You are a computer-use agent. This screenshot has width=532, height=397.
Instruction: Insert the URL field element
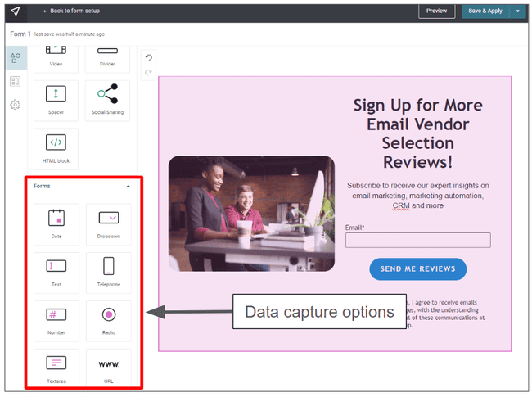(x=108, y=368)
